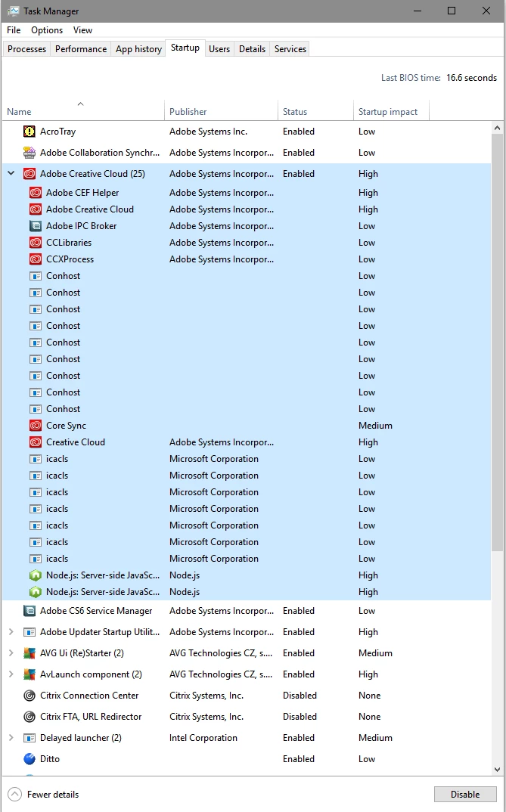506x812 pixels.
Task: Click the CCXProcess icon
Action: (x=36, y=259)
